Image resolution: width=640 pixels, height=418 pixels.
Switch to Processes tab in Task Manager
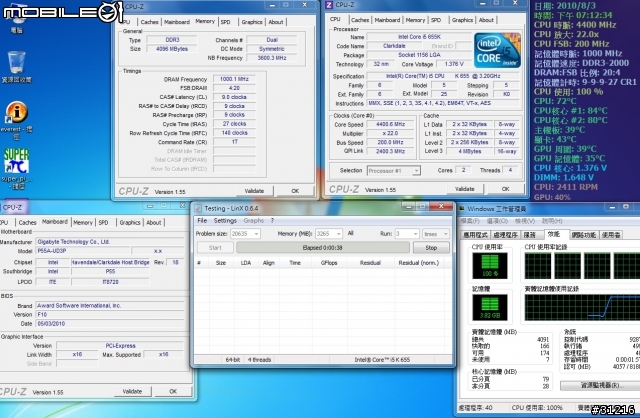click(505, 235)
